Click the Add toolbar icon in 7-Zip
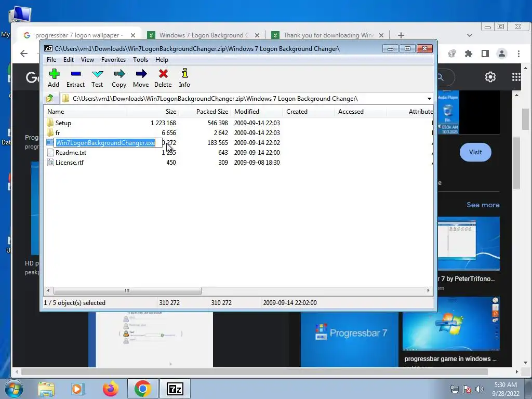Viewport: 532px width, 399px height. [x=54, y=74]
